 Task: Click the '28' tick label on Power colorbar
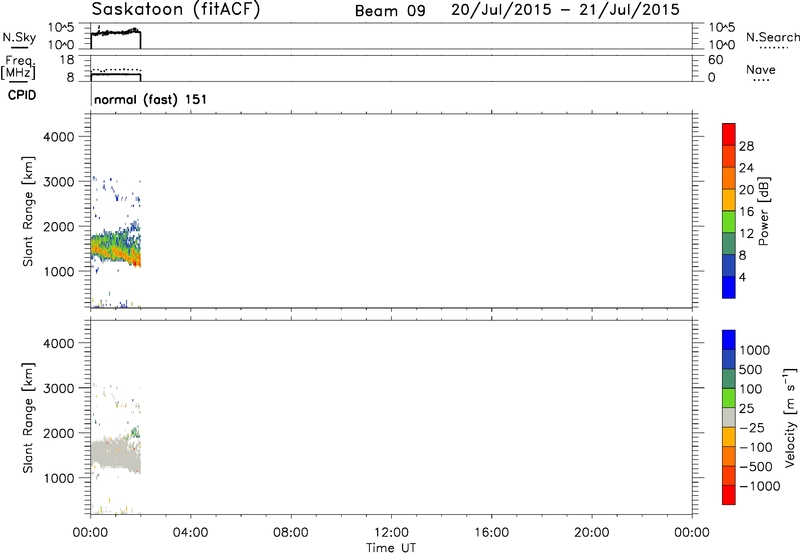(746, 146)
